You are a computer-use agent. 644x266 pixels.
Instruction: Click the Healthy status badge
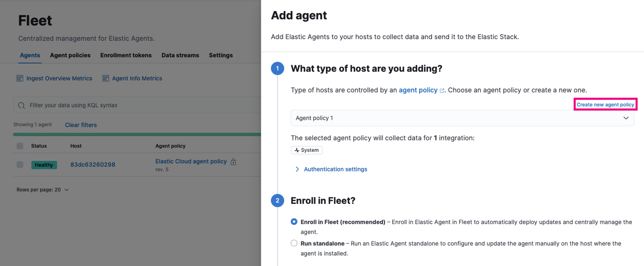pos(44,165)
